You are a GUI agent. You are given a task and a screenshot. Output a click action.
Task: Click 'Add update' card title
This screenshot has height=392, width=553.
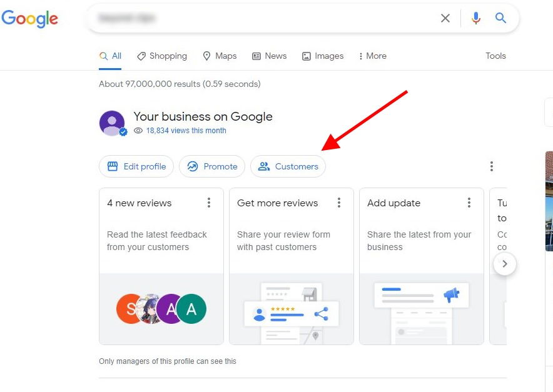(393, 203)
